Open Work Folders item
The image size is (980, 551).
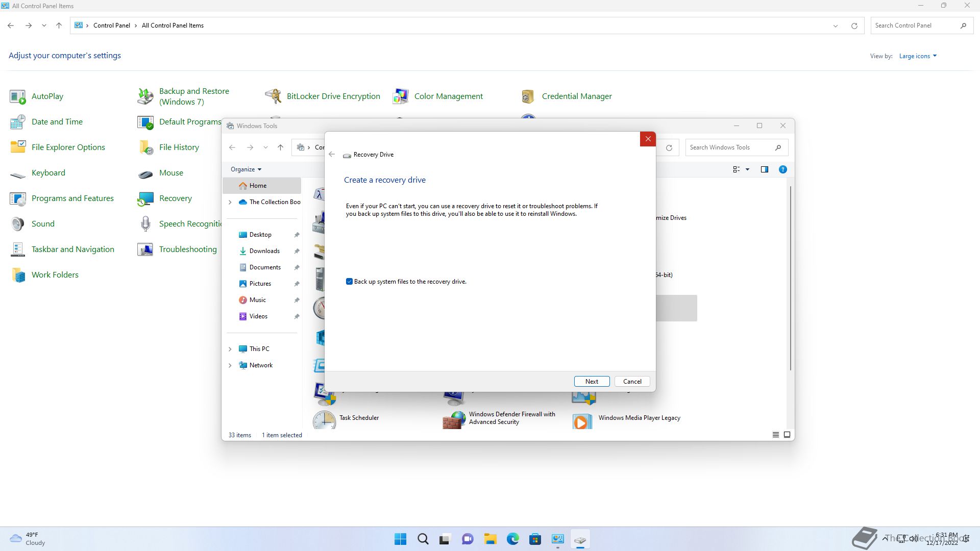44,275
